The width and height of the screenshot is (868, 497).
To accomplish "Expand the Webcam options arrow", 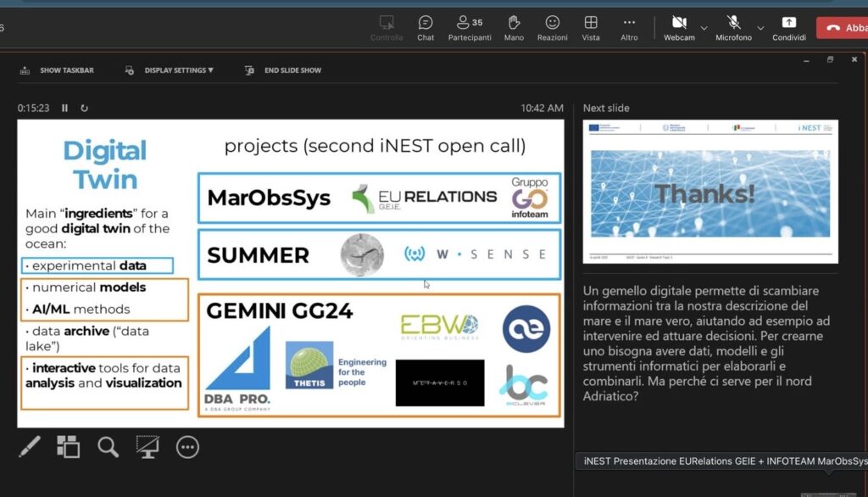I will [704, 28].
